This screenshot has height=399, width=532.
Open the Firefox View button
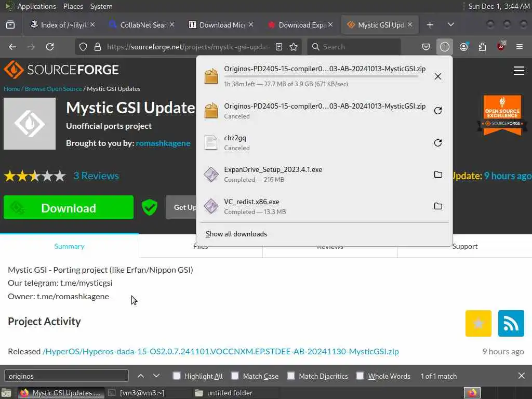pos(10,25)
